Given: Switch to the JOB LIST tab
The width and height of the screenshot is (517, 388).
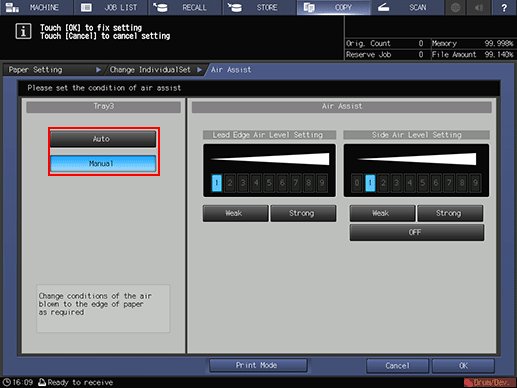Looking at the screenshot, I should tap(111, 7).
